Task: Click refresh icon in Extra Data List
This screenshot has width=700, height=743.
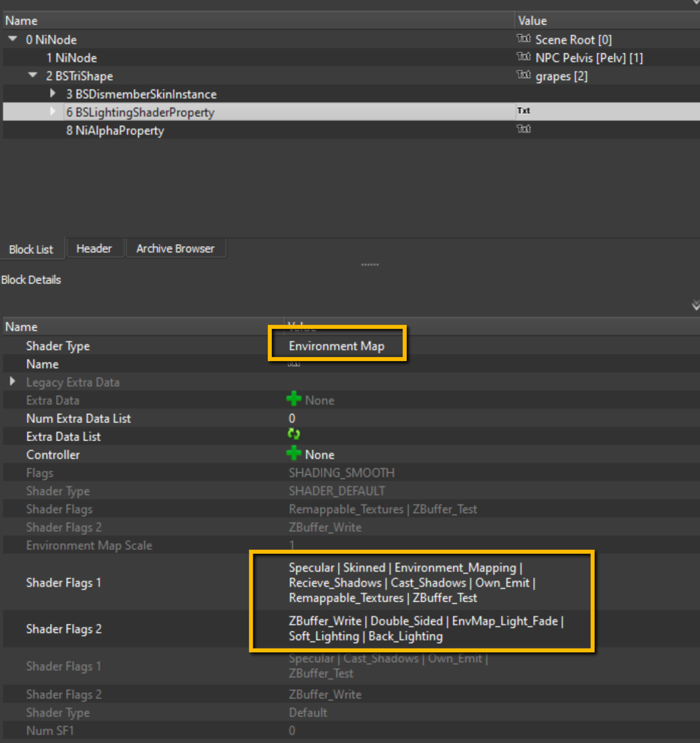Action: (x=294, y=434)
